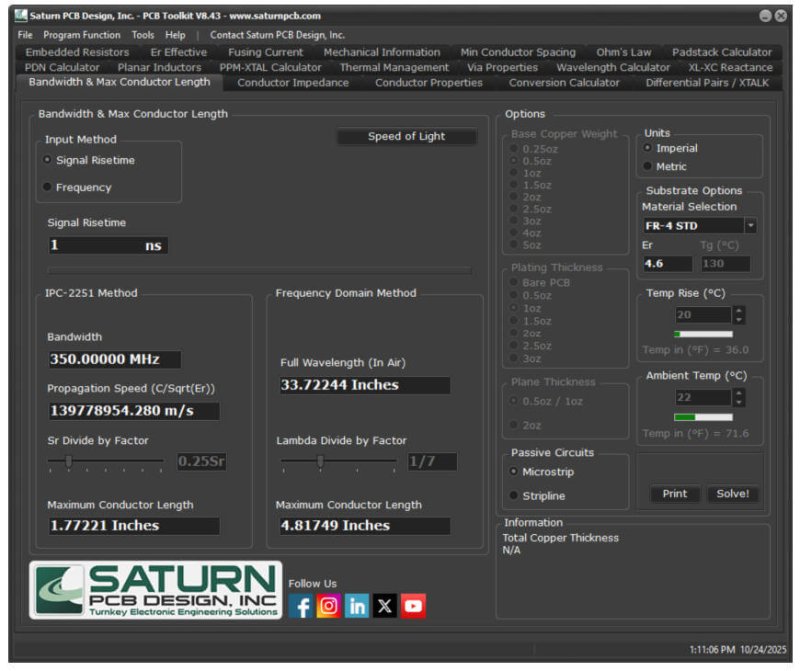
Task: Click the YouTube icon
Action: pos(413,606)
